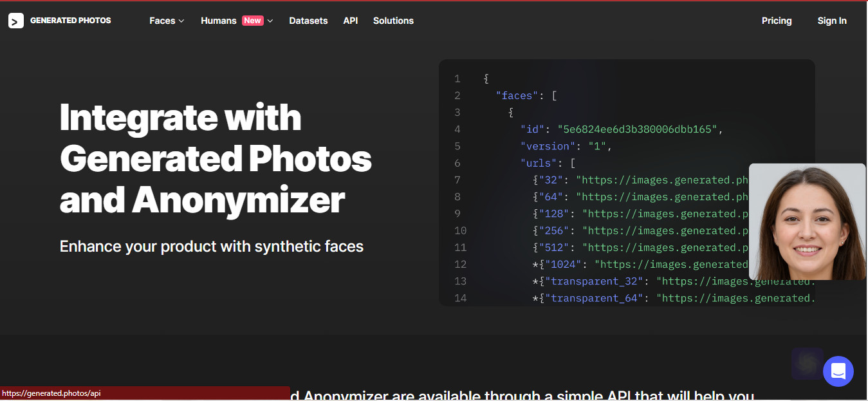Click the "512" URL line in code
Viewport: 868px width, 401px height.
[x=640, y=247]
